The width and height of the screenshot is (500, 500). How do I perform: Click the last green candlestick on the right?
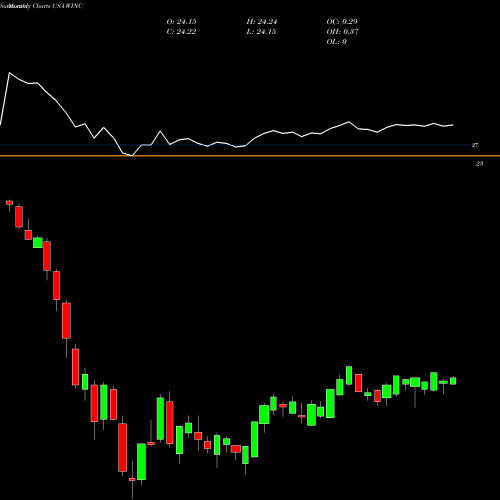pyautogui.click(x=453, y=381)
